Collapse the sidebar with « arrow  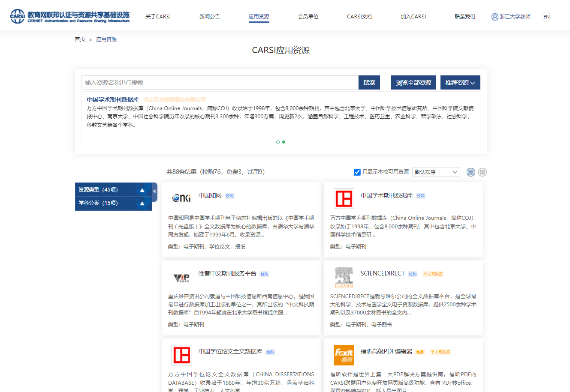[155, 191]
